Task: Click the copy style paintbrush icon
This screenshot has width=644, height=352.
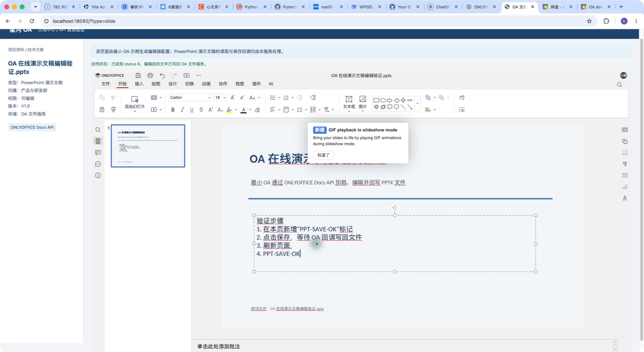Action: tap(113, 110)
